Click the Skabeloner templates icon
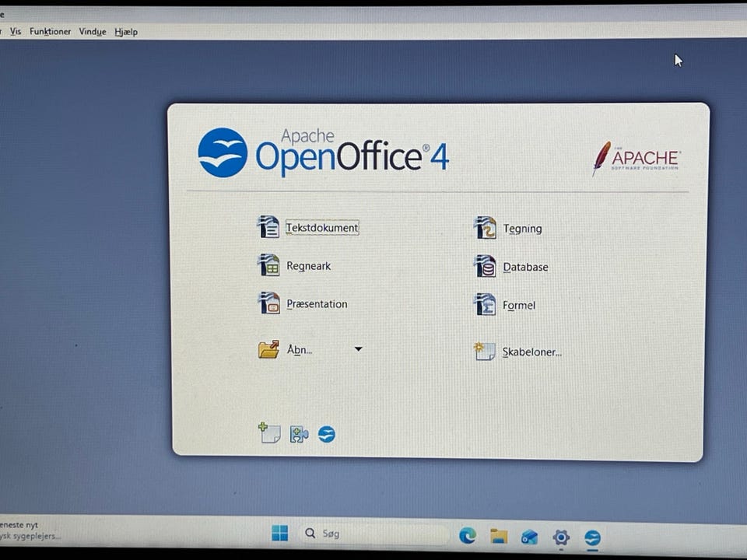Image resolution: width=747 pixels, height=560 pixels. point(485,351)
